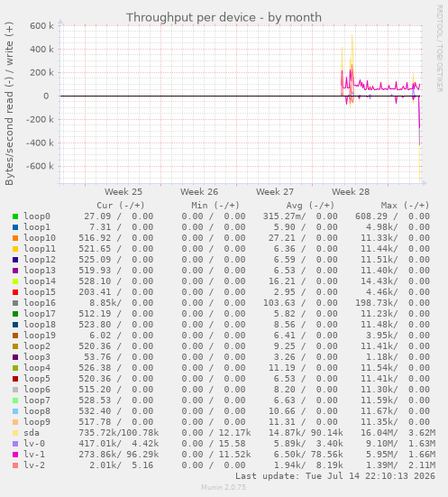Image resolution: width=448 pixels, height=497 pixels.
Task: Select the loop19 device label
Action: (40, 335)
